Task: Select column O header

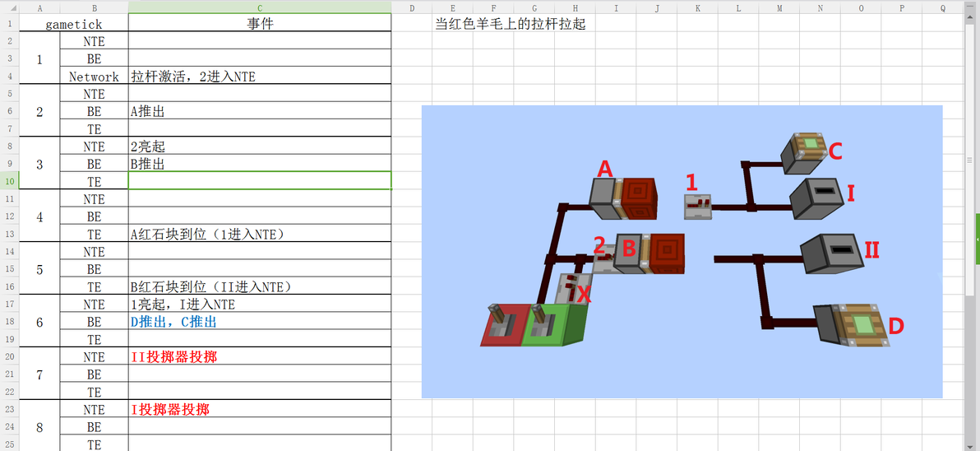Action: point(861,8)
